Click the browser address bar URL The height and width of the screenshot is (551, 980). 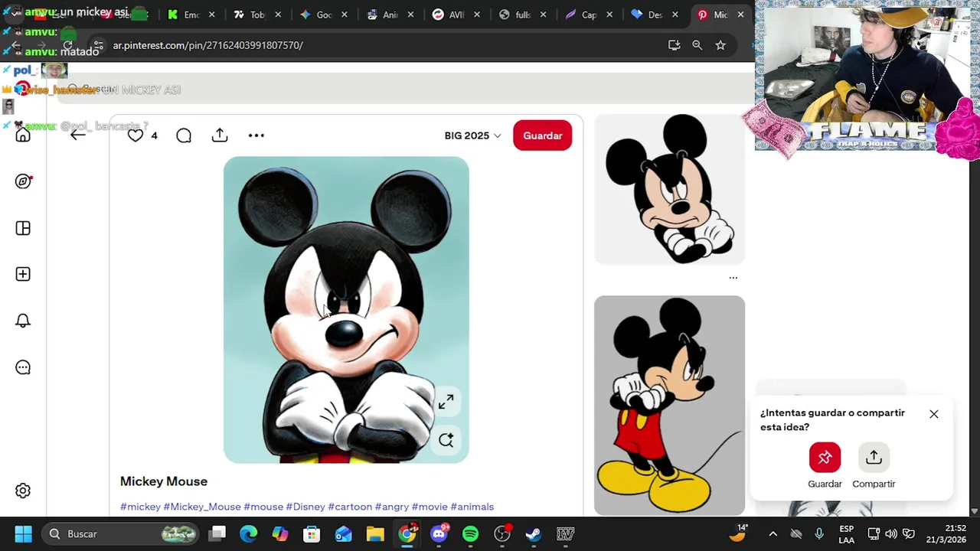coord(208,45)
